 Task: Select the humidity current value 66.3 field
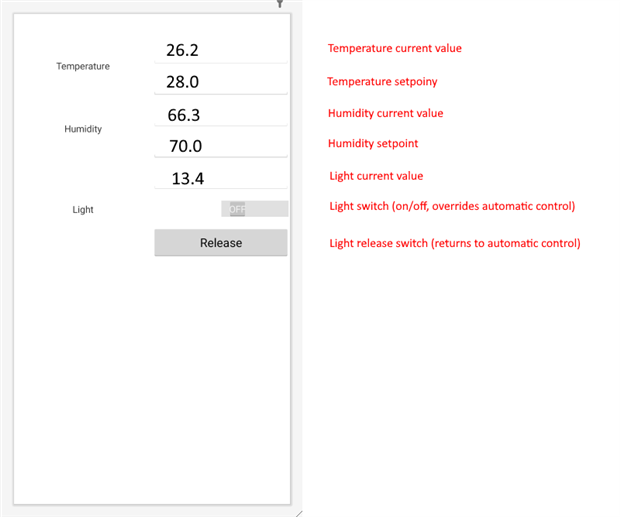point(221,114)
